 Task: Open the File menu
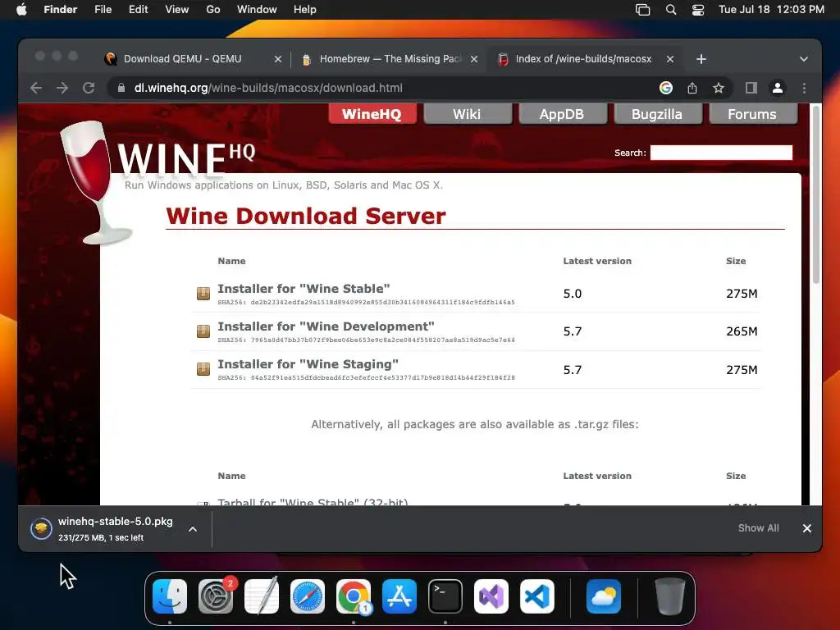(x=103, y=10)
